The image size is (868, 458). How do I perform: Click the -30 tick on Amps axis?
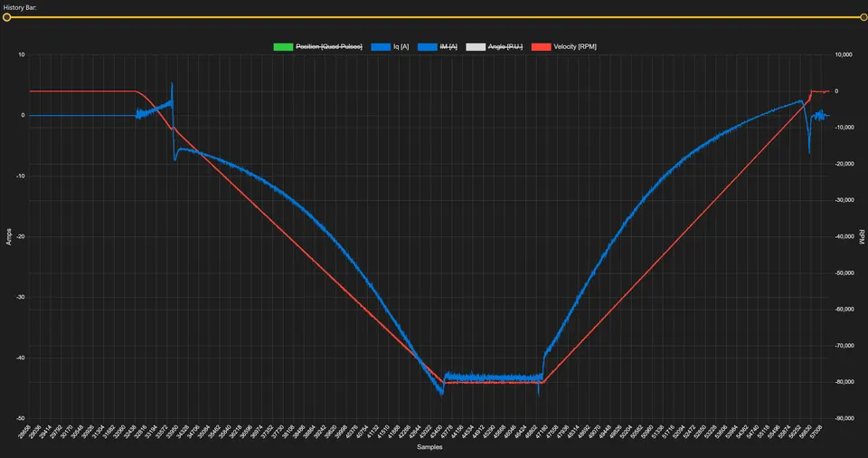coord(20,297)
